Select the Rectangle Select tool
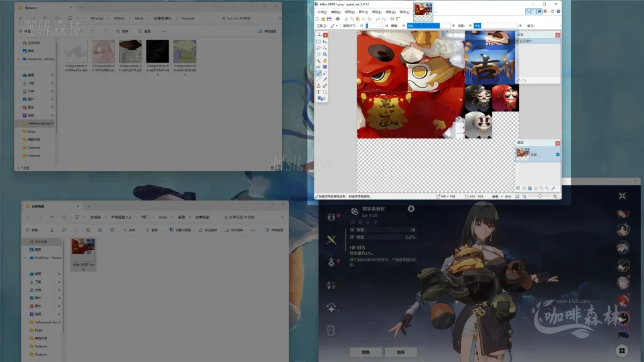The width and height of the screenshot is (644, 362). click(x=319, y=41)
